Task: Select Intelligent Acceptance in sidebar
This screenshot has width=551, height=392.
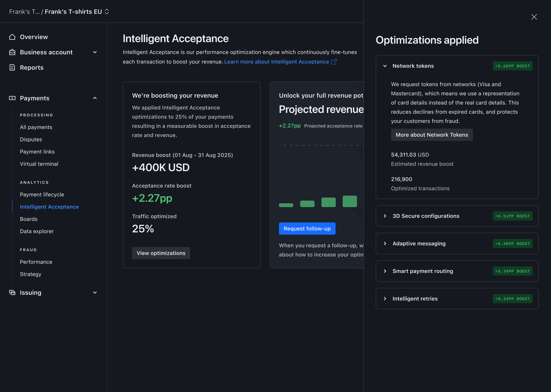Action: coord(49,207)
